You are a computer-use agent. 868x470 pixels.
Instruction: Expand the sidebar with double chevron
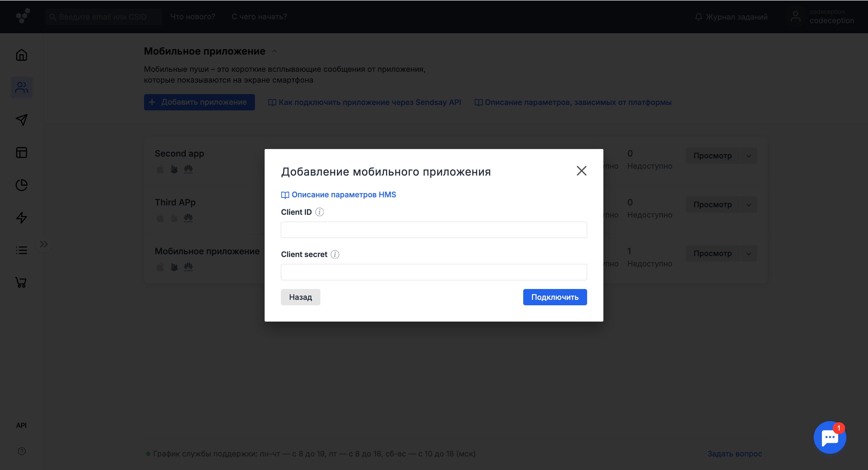point(44,244)
